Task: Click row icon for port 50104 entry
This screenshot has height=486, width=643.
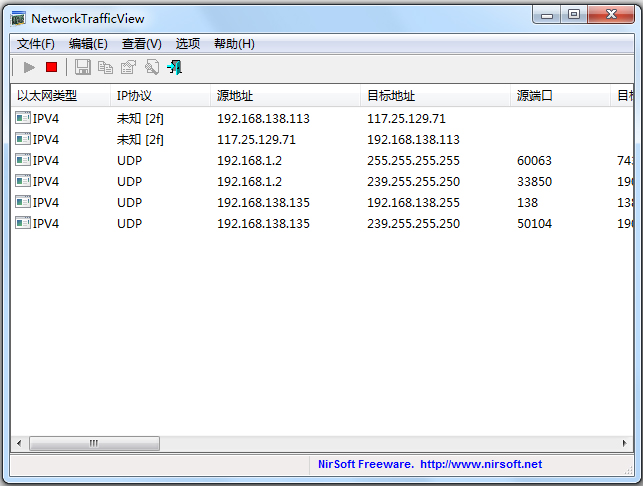Action: 23,223
